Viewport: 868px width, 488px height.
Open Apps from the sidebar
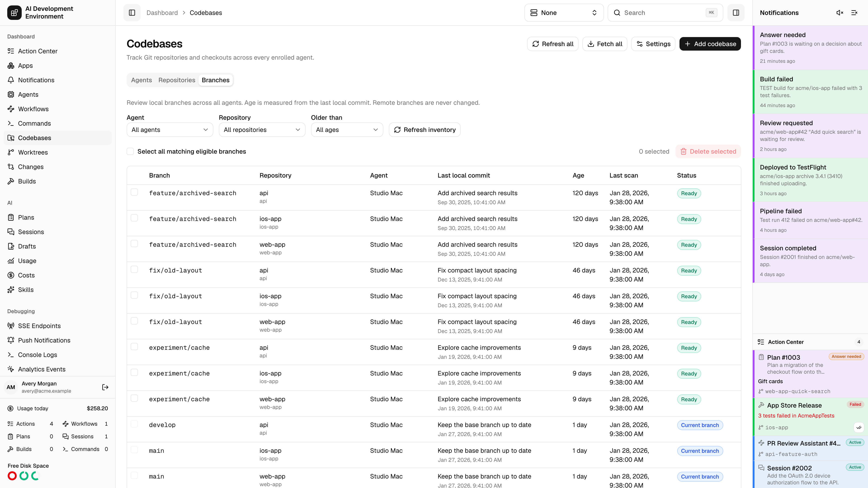pyautogui.click(x=58, y=66)
